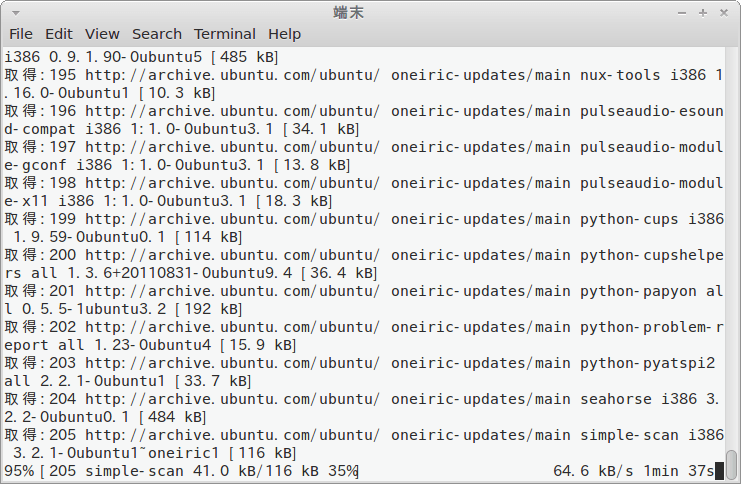The width and height of the screenshot is (741, 484).
Task: Click the '1min 37s' remaining time
Action: tap(679, 471)
